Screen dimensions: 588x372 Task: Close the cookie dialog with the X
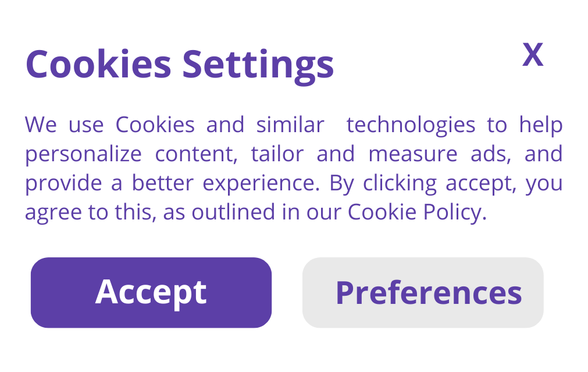(532, 55)
